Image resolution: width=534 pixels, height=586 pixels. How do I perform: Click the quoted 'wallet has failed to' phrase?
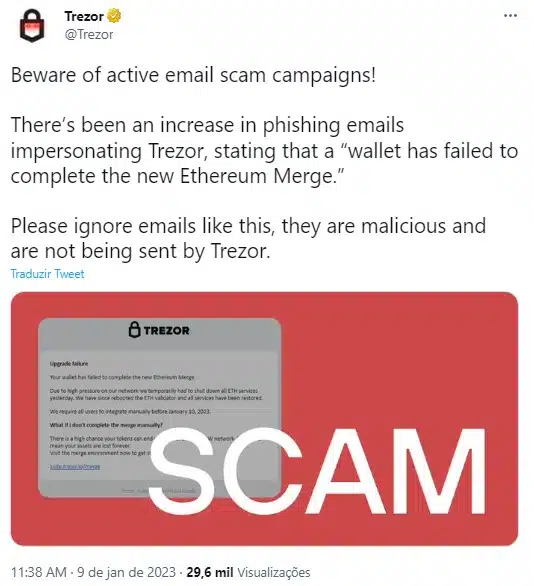click(x=430, y=151)
